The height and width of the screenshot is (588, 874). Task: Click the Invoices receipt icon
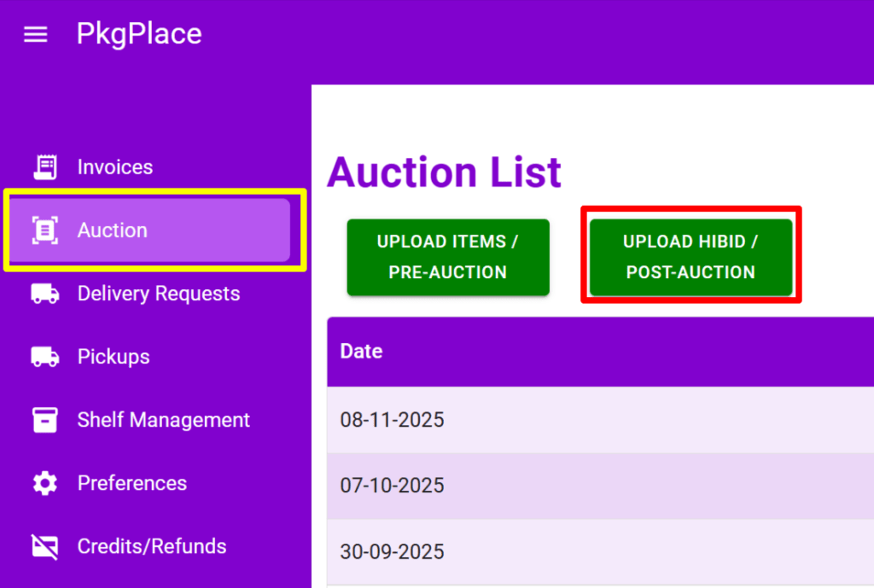(x=44, y=167)
